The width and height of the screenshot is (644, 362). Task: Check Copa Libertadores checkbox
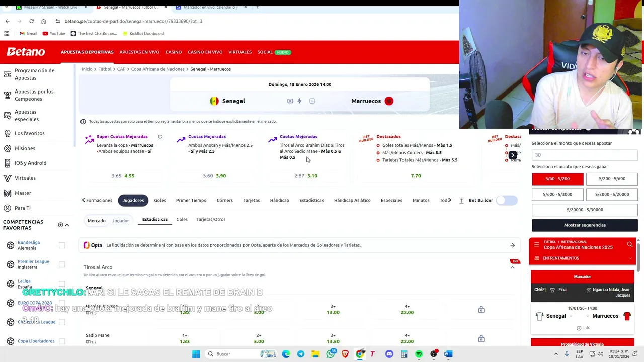pyautogui.click(x=62, y=341)
